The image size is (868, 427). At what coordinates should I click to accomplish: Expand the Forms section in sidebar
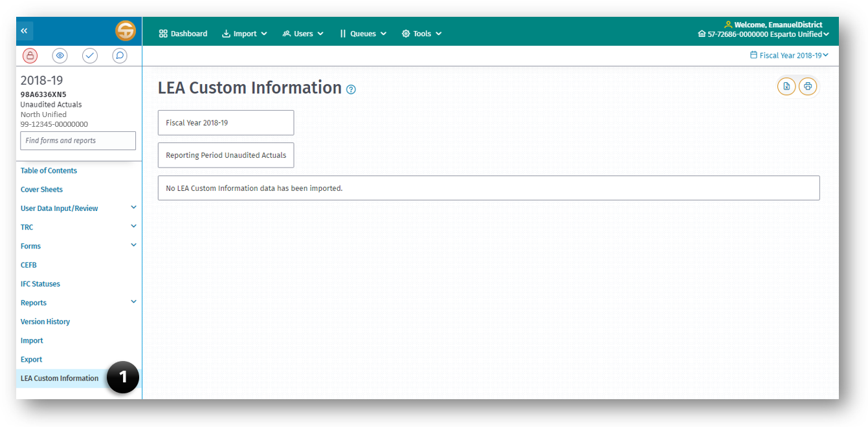tap(133, 245)
